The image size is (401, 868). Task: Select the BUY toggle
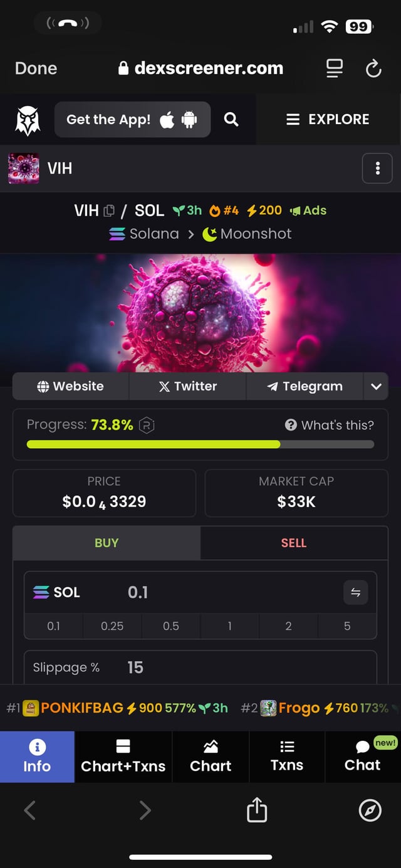pos(107,543)
